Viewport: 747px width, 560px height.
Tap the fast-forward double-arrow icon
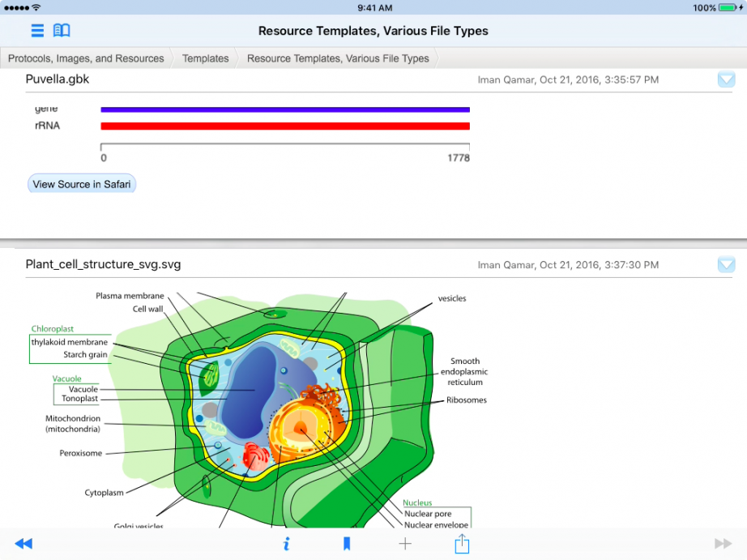tap(723, 544)
